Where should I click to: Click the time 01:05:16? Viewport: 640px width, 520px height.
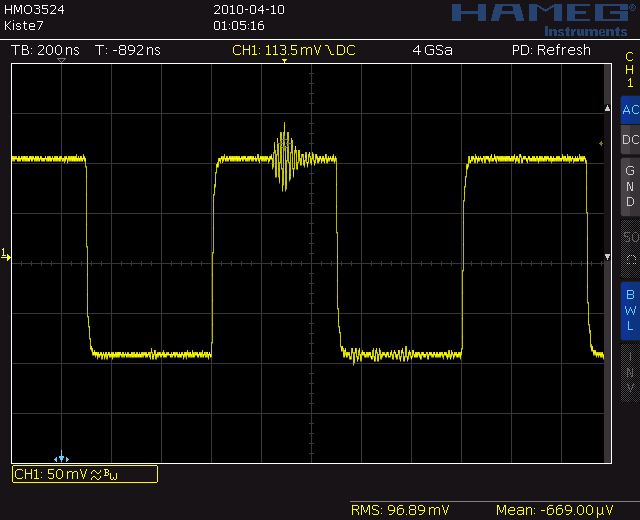pos(239,26)
